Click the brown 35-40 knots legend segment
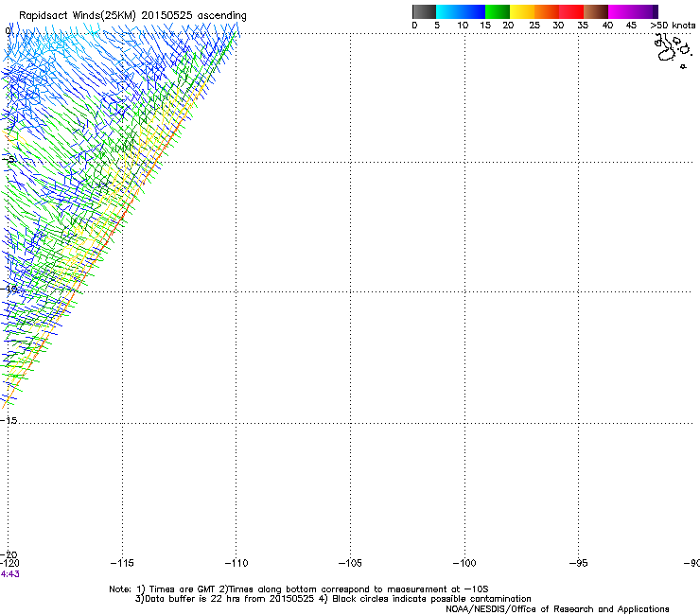The width and height of the screenshot is (700, 615). click(x=596, y=11)
